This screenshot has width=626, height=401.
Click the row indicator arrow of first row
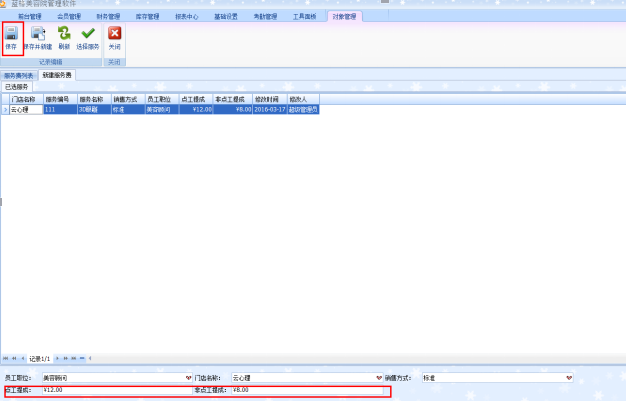(5, 109)
